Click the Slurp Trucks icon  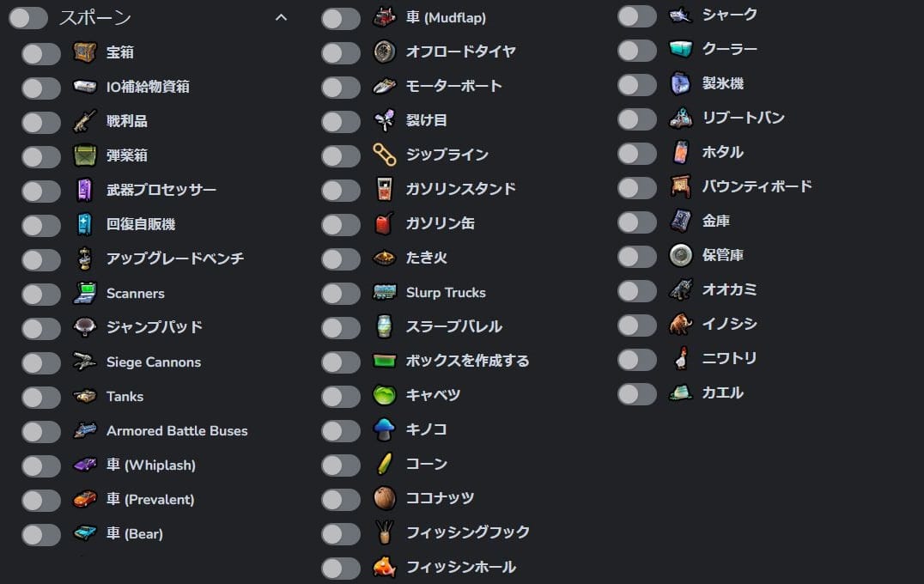(x=384, y=292)
